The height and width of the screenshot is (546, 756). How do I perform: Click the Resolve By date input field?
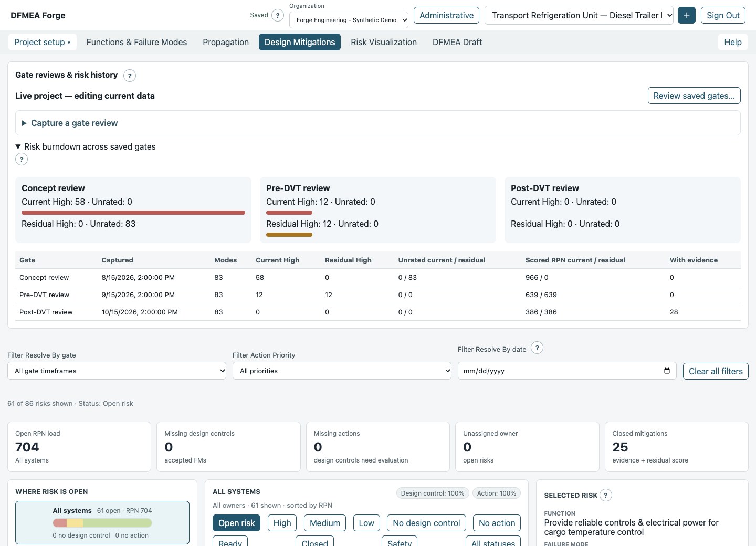[x=567, y=371]
